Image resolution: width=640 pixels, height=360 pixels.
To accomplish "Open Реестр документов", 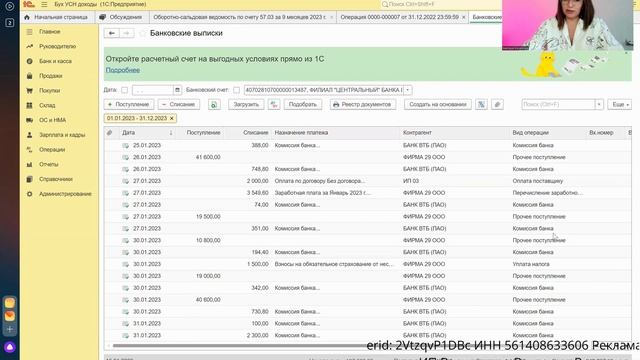I will [x=362, y=104].
